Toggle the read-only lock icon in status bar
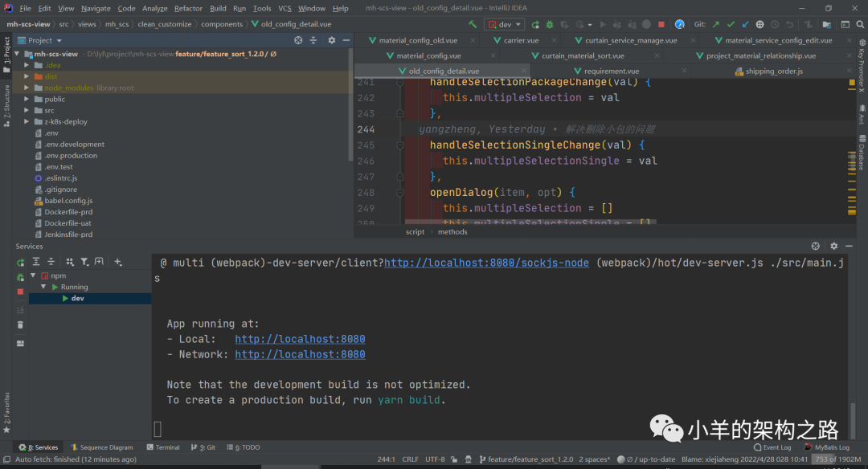 point(454,459)
